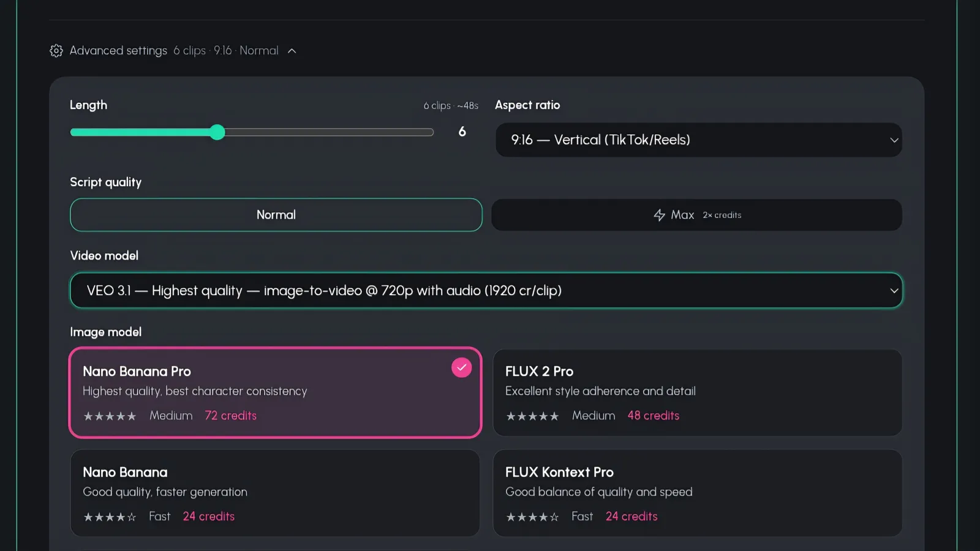Select Normal script quality

[276, 215]
